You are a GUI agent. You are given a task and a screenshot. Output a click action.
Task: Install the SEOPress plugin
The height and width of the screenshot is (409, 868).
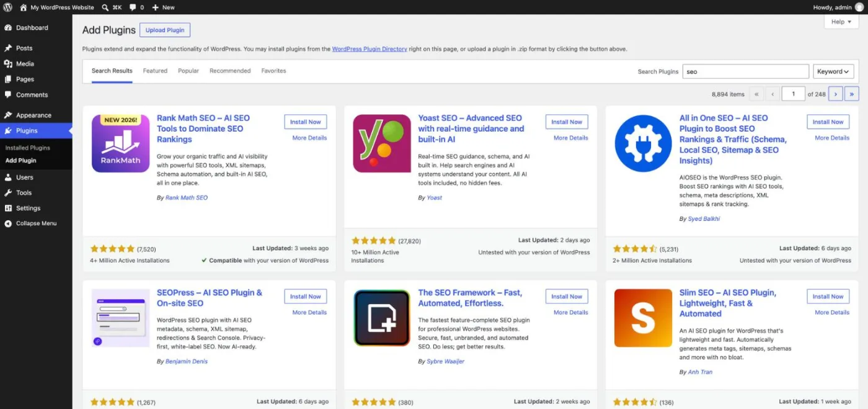click(306, 296)
